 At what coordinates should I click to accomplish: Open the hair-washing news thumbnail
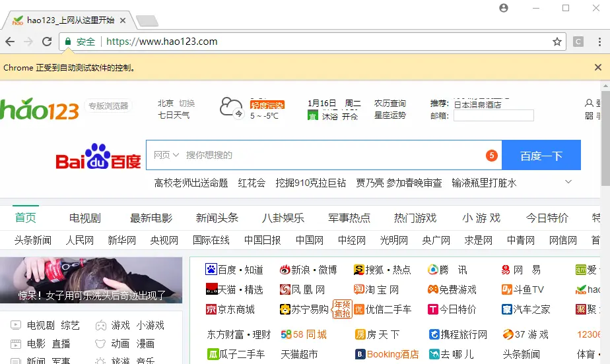pos(91,280)
